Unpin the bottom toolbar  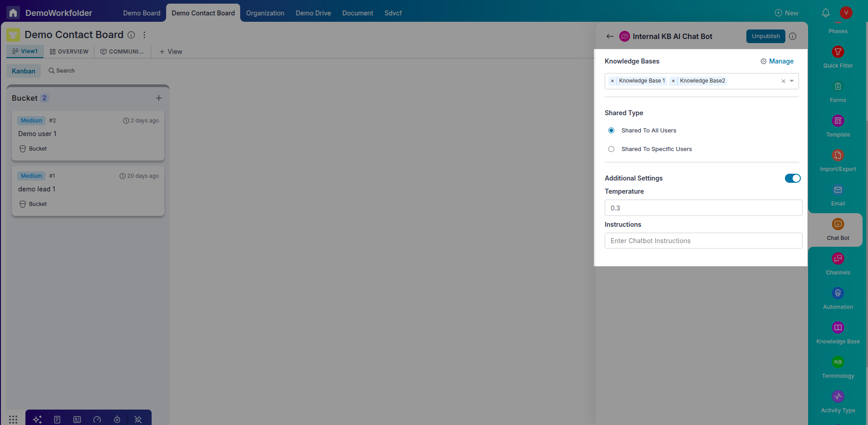point(138,420)
